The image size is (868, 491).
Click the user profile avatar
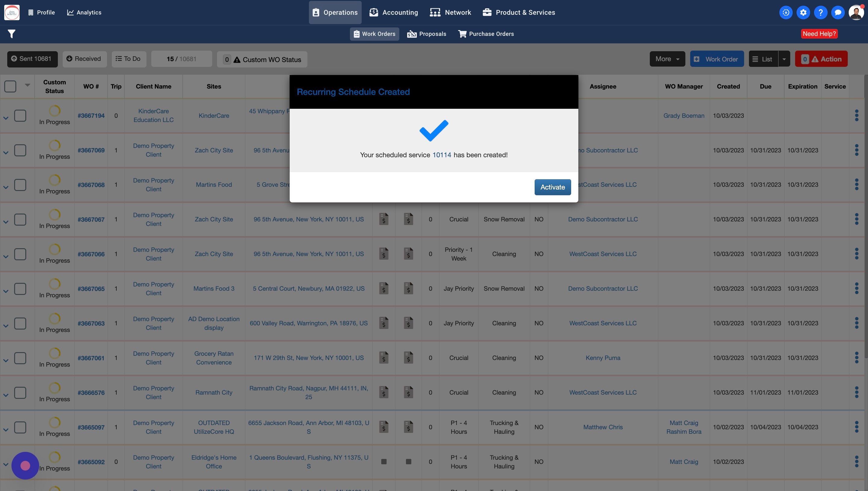coord(856,12)
